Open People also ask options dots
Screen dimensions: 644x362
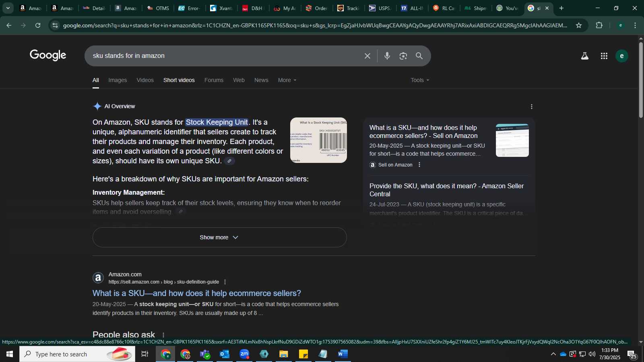point(163,335)
